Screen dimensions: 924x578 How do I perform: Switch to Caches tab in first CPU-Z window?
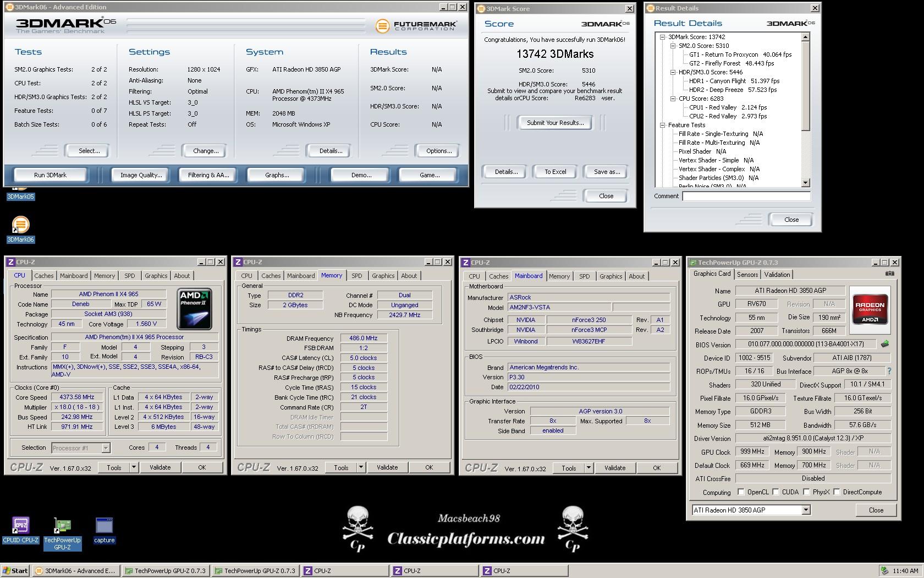(44, 276)
